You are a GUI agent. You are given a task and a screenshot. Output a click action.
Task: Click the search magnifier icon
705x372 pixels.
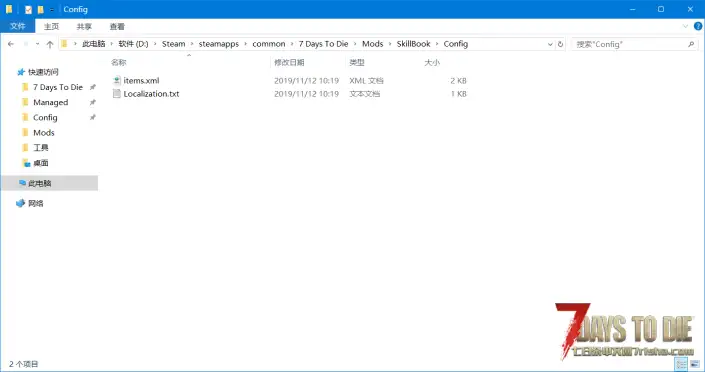[x=691, y=44]
